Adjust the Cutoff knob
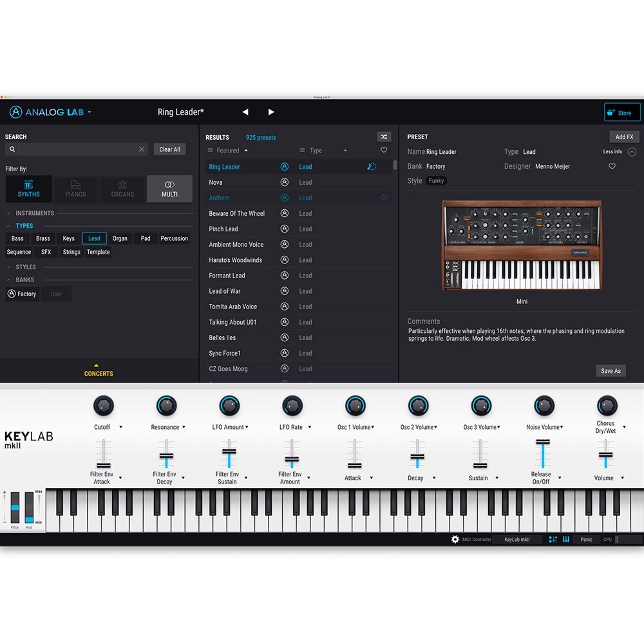 click(x=104, y=406)
